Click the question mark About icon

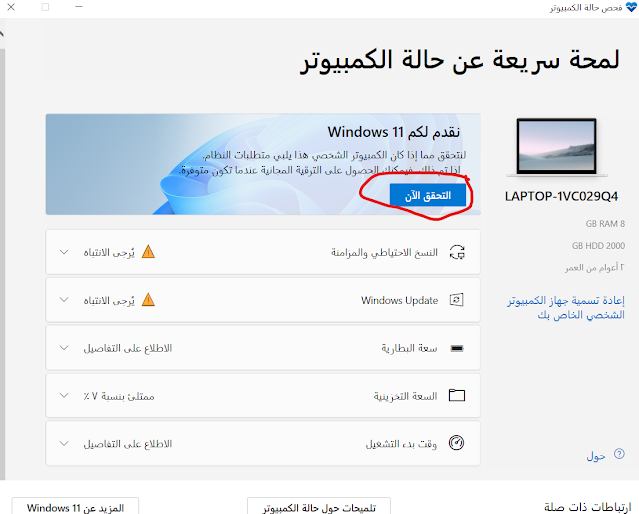[619, 454]
